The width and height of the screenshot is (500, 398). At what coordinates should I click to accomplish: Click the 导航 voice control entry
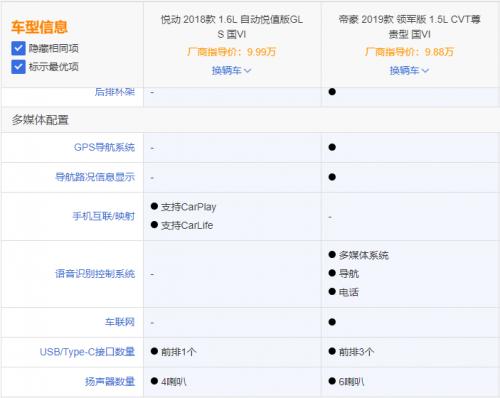tap(349, 274)
